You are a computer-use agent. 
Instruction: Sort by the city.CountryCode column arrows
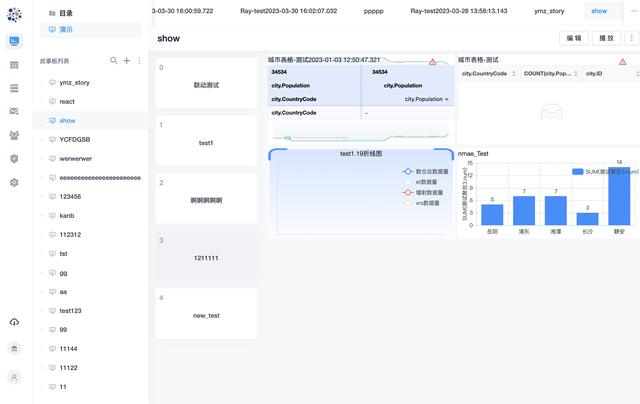[514, 73]
